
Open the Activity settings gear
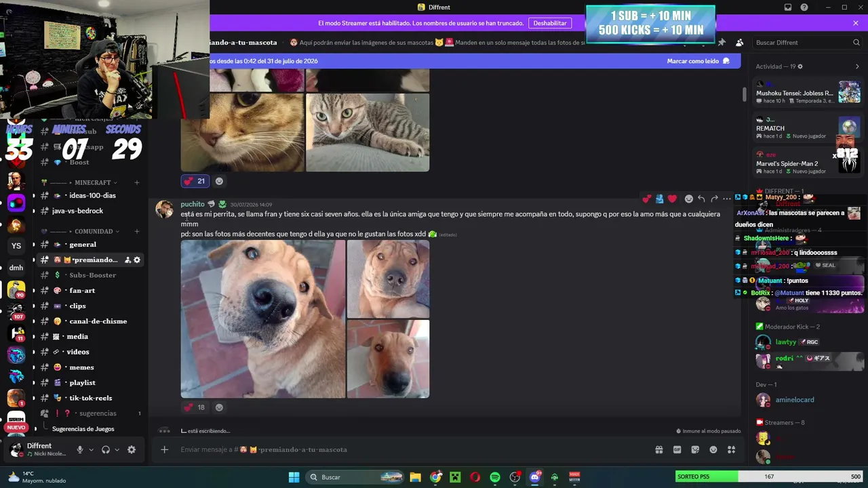click(x=800, y=66)
